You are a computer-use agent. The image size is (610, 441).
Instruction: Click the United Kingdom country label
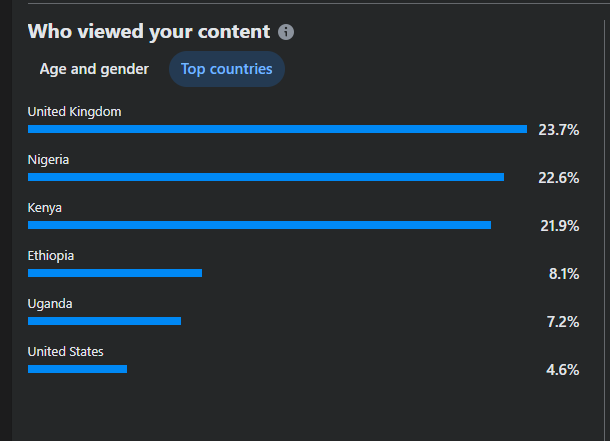coord(75,112)
